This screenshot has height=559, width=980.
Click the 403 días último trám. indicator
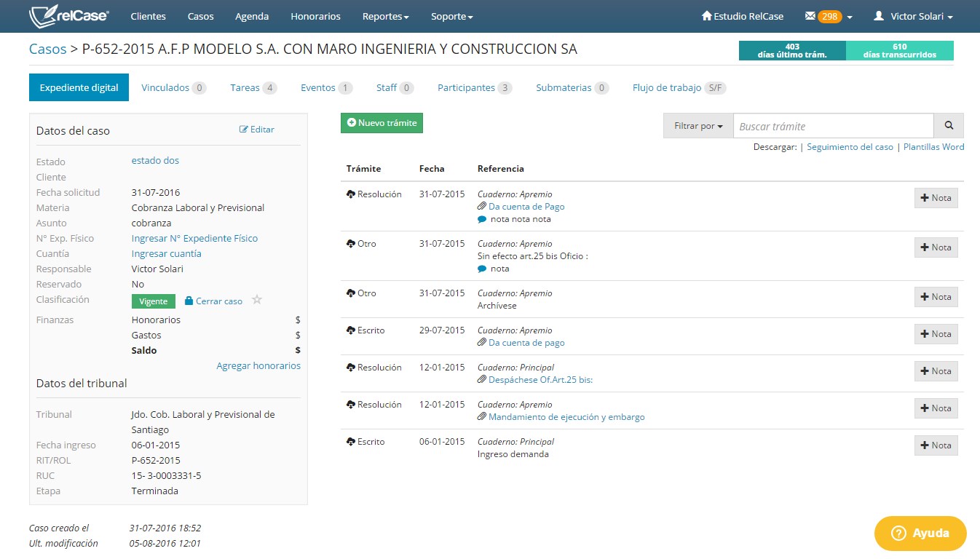coord(792,50)
